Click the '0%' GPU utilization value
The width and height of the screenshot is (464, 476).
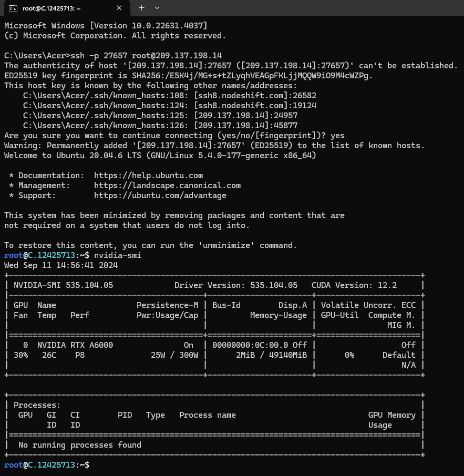(349, 355)
